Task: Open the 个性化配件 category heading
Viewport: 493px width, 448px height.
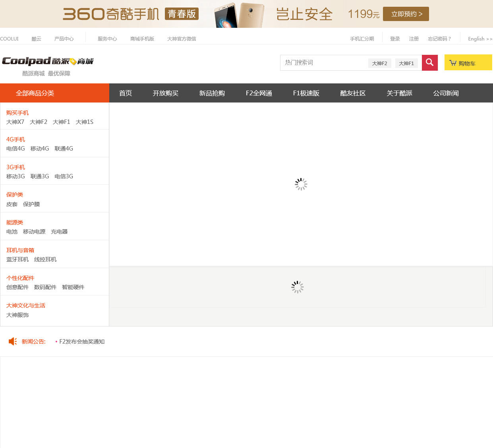Action: point(20,278)
